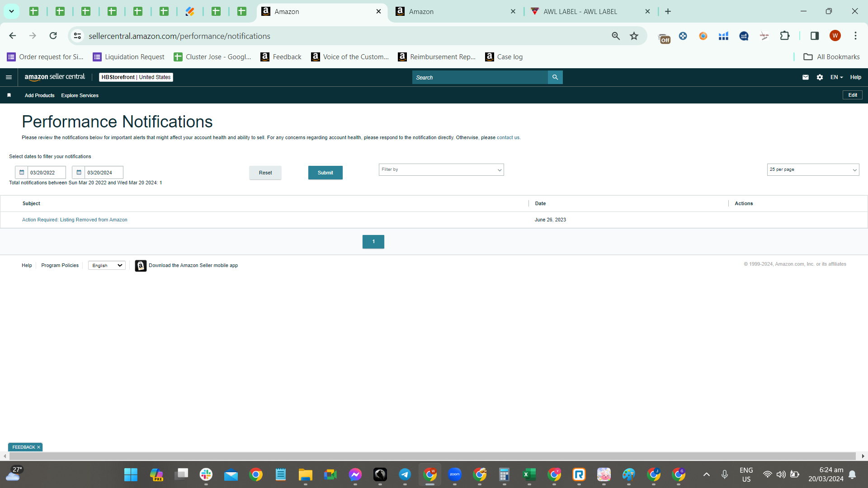Open the taskbar clock and date

(x=826, y=474)
